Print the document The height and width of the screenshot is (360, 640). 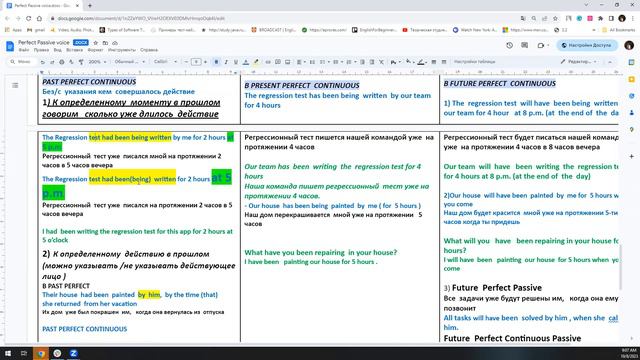point(62,62)
